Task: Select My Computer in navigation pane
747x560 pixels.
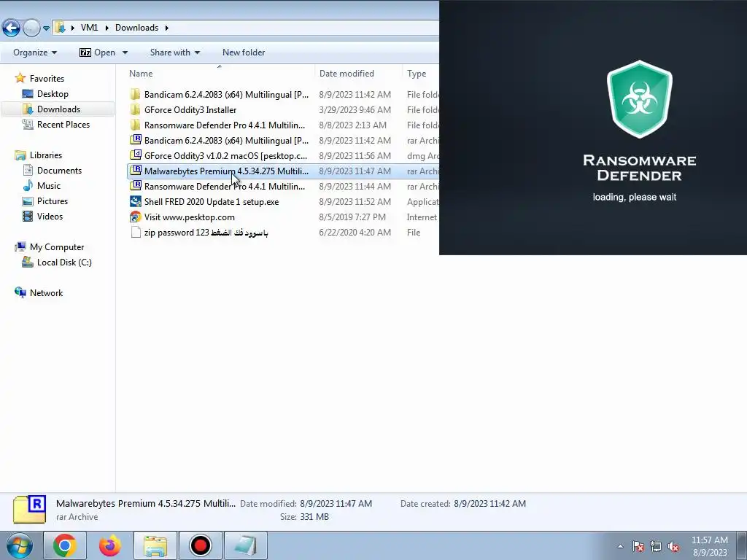Action: pyautogui.click(x=57, y=247)
